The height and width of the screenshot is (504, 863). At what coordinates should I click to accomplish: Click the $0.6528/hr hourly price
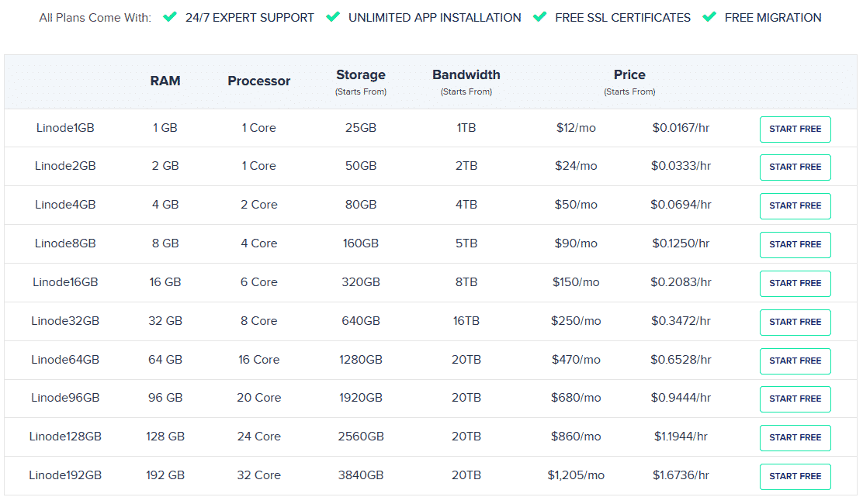681,360
